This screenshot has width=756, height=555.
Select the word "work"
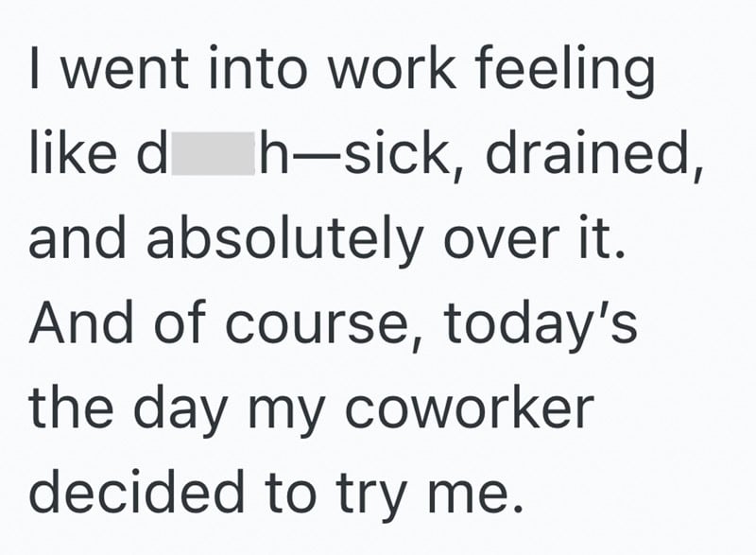click(x=392, y=67)
